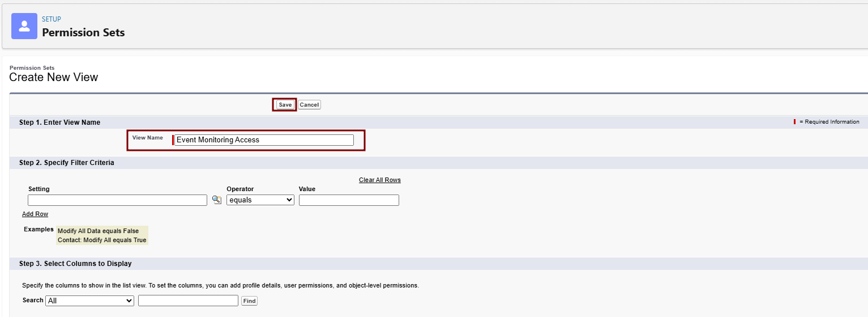The height and width of the screenshot is (317, 868).
Task: Open the Operator dropdown showing equals
Action: click(x=260, y=200)
